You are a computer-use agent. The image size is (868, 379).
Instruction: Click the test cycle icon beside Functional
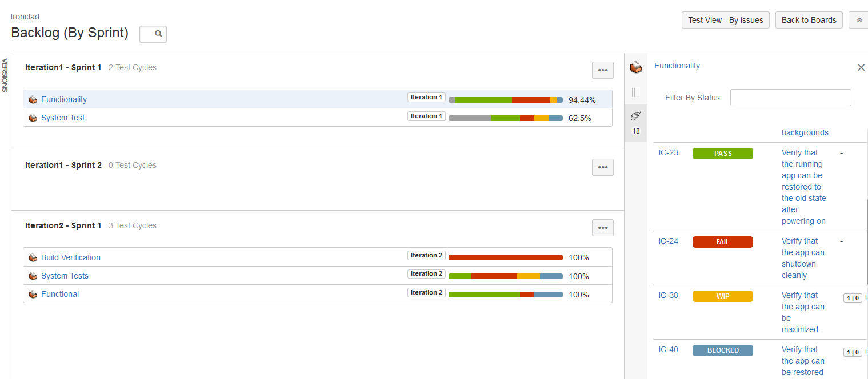33,294
